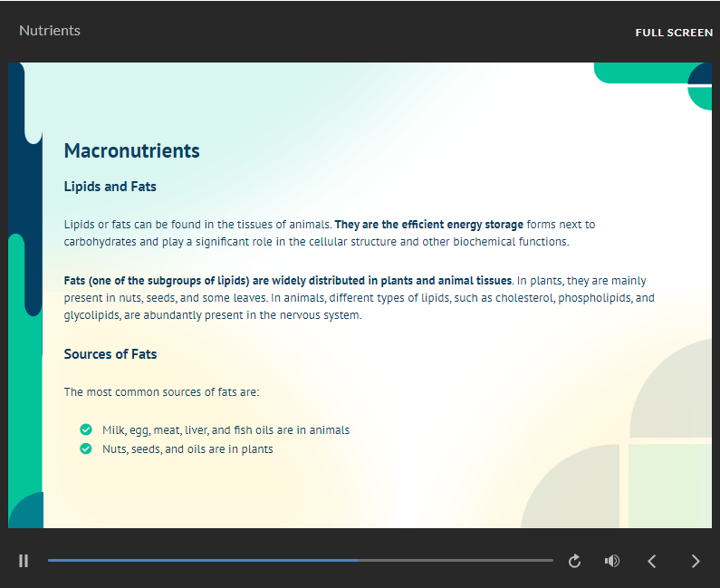Screen dimensions: 720x588
Task: Click the Sources of Fats subheading
Action: tap(110, 354)
